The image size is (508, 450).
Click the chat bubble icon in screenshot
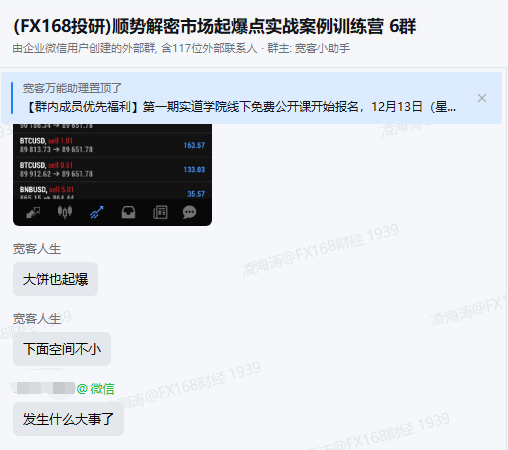[x=189, y=212]
